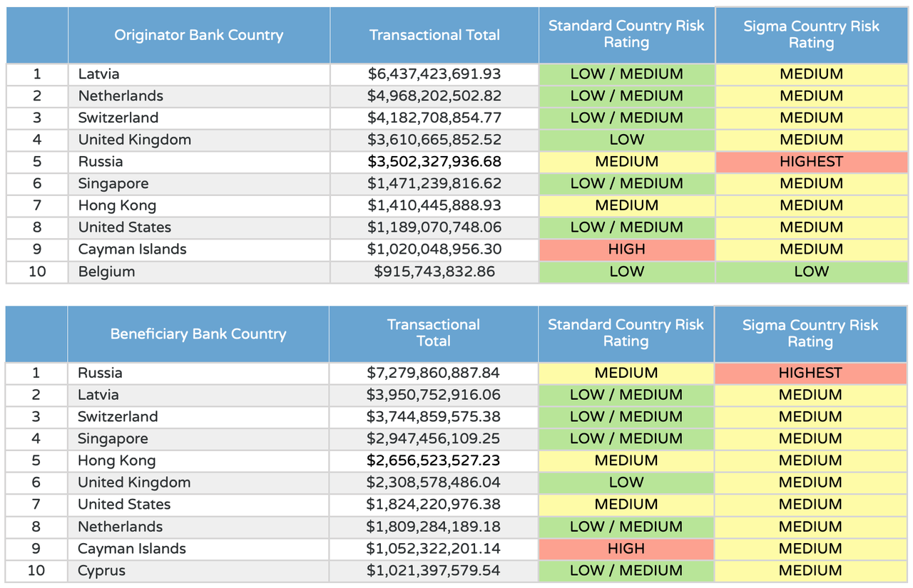
Task: Click the amount $6,437,423,691.93
Action: point(434,74)
